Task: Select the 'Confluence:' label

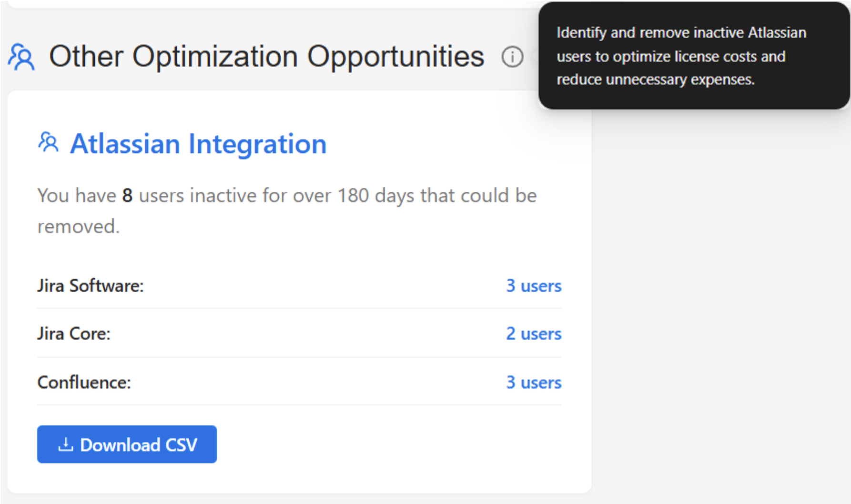Action: (84, 382)
